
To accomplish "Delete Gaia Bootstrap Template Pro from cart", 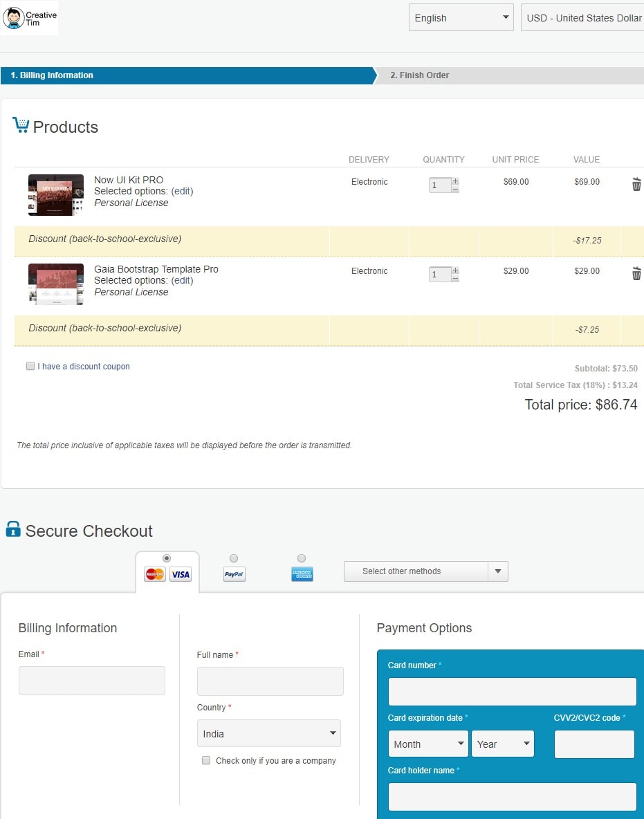I will click(636, 274).
